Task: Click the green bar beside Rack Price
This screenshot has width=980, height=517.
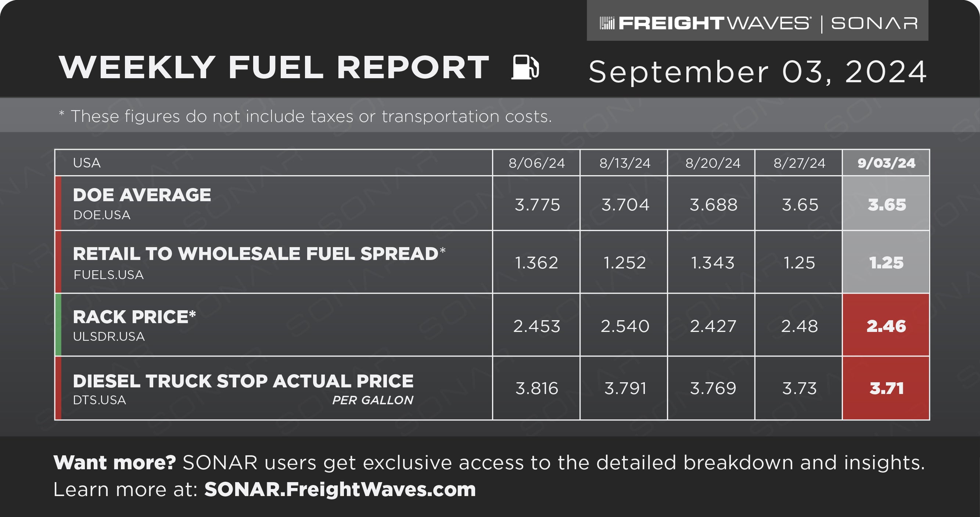Action: (58, 325)
